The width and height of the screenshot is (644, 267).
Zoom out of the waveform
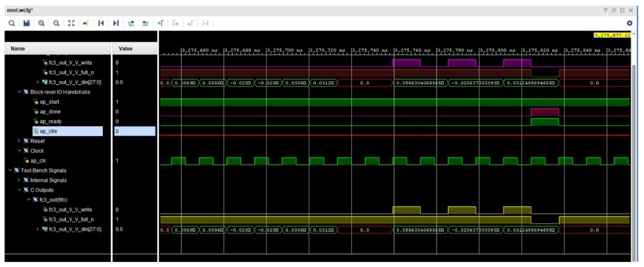pos(57,23)
